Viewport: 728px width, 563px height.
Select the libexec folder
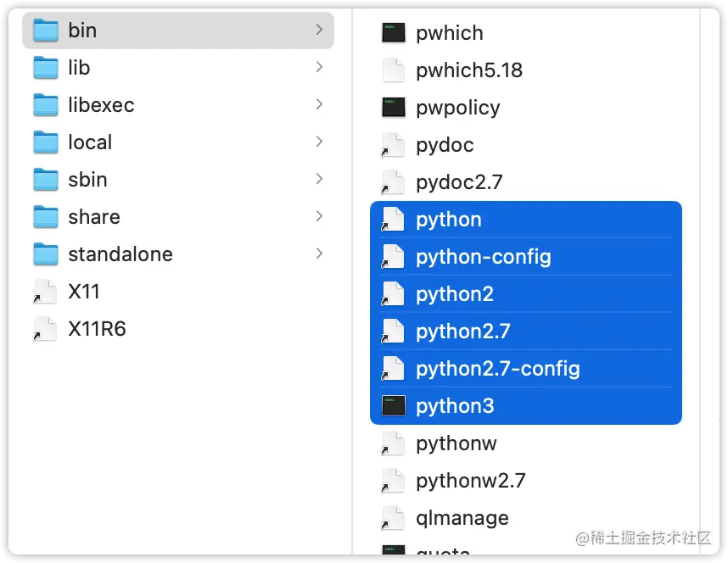pyautogui.click(x=100, y=104)
